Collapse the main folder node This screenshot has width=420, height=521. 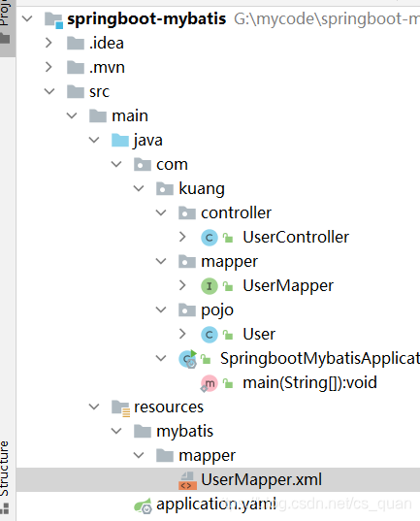[72, 115]
